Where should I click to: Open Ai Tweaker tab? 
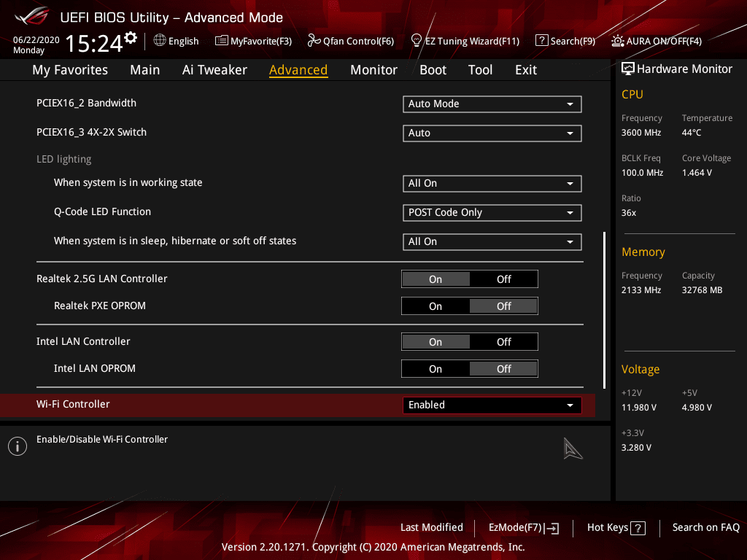click(214, 70)
